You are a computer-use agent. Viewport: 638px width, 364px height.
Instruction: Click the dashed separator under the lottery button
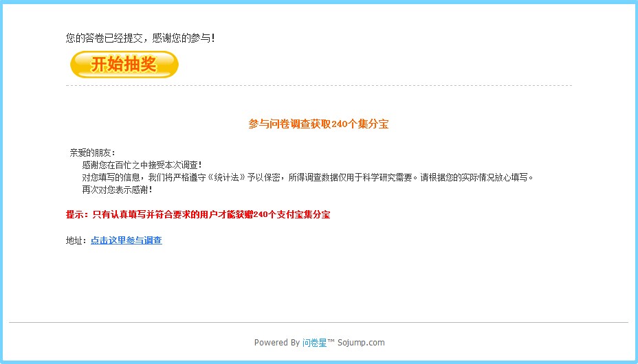pyautogui.click(x=319, y=86)
